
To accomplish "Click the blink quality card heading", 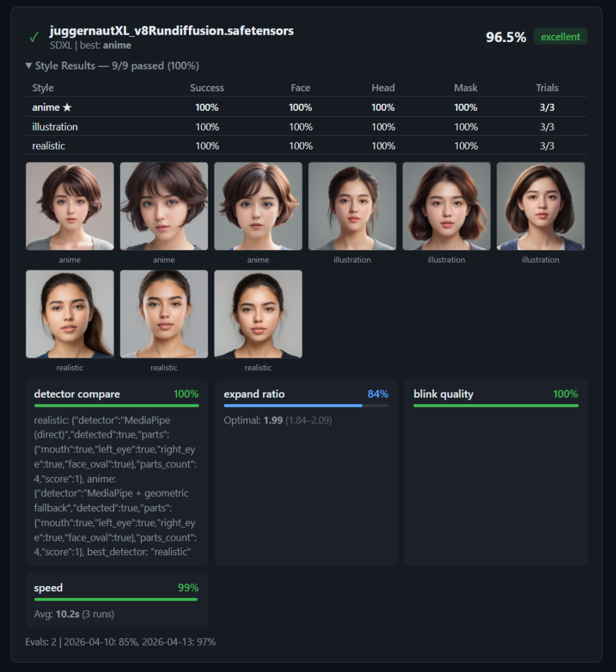I will (x=443, y=394).
